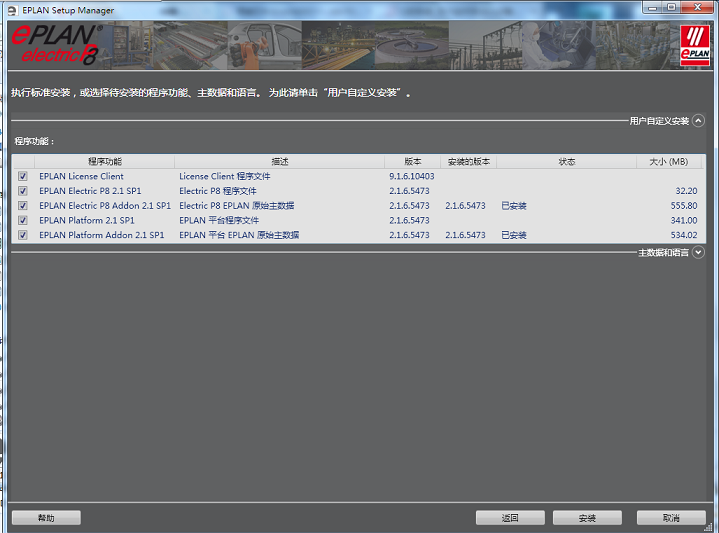Uncheck the EPLAN License Client checkbox
The width and height of the screenshot is (719, 533).
pos(23,176)
